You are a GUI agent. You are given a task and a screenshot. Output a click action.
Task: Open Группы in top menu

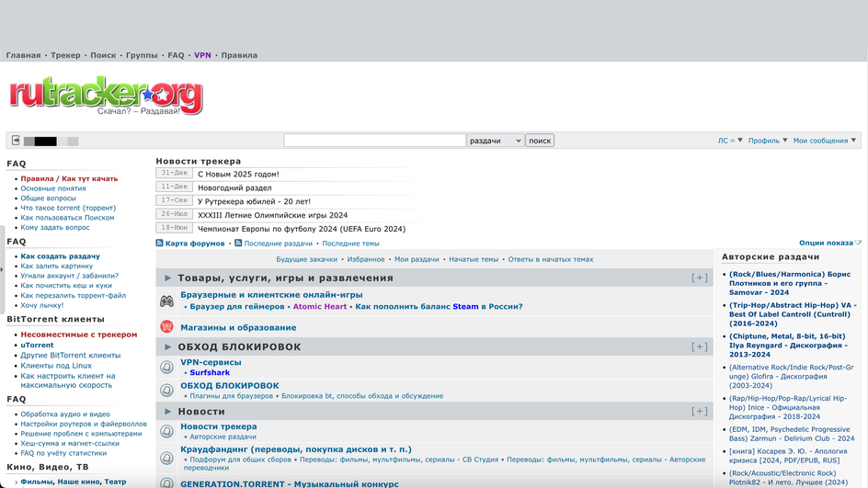tap(142, 55)
